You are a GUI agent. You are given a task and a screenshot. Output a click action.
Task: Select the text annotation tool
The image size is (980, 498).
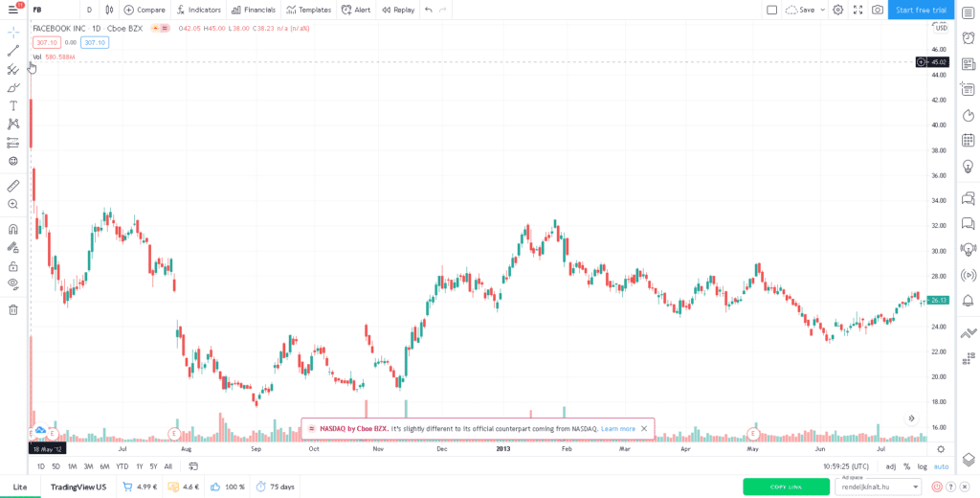pos(13,106)
